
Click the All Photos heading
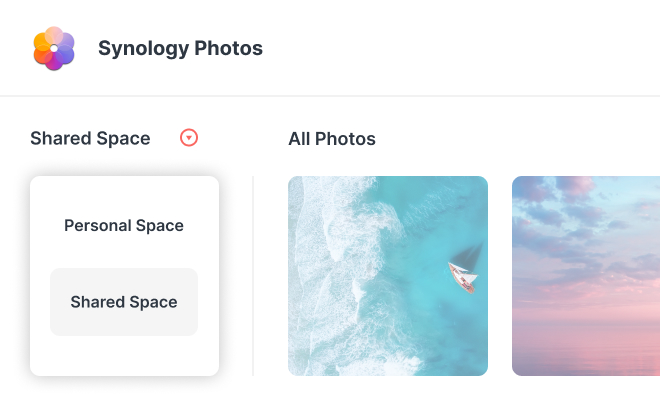(332, 139)
